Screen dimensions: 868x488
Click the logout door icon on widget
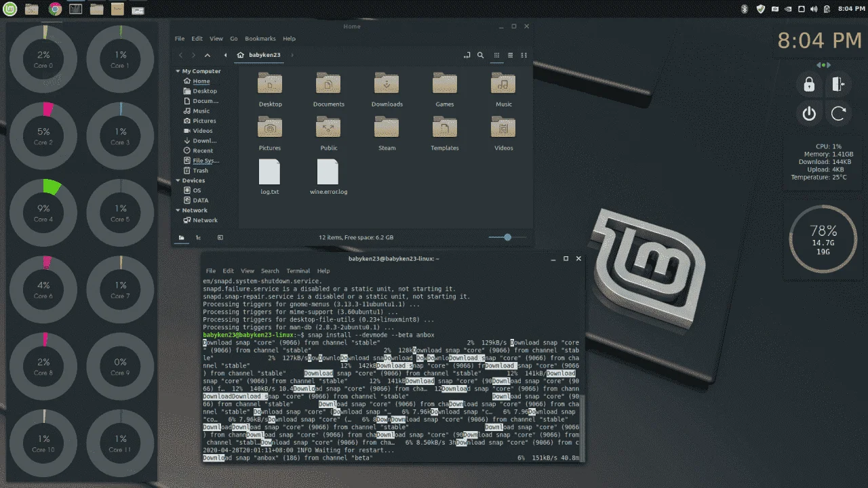838,84
